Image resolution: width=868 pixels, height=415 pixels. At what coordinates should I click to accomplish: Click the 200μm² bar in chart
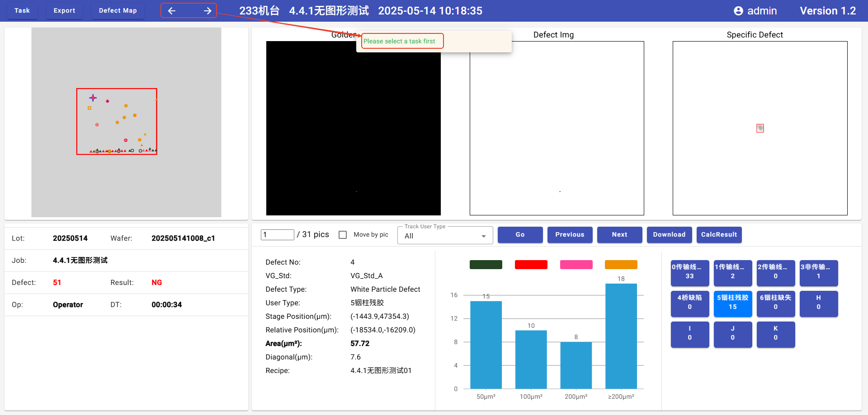(x=576, y=365)
